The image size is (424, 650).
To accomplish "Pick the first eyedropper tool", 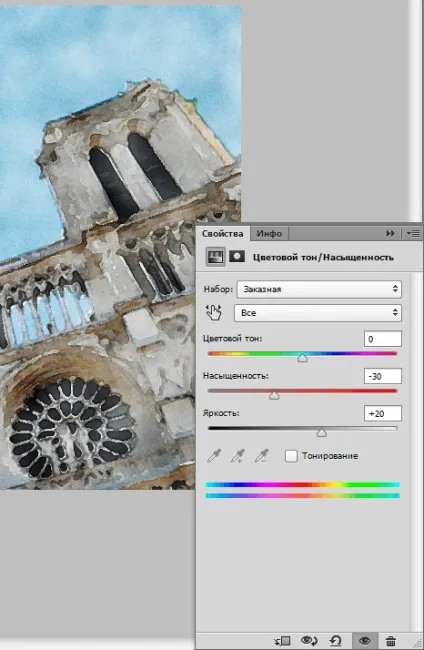I will point(214,456).
